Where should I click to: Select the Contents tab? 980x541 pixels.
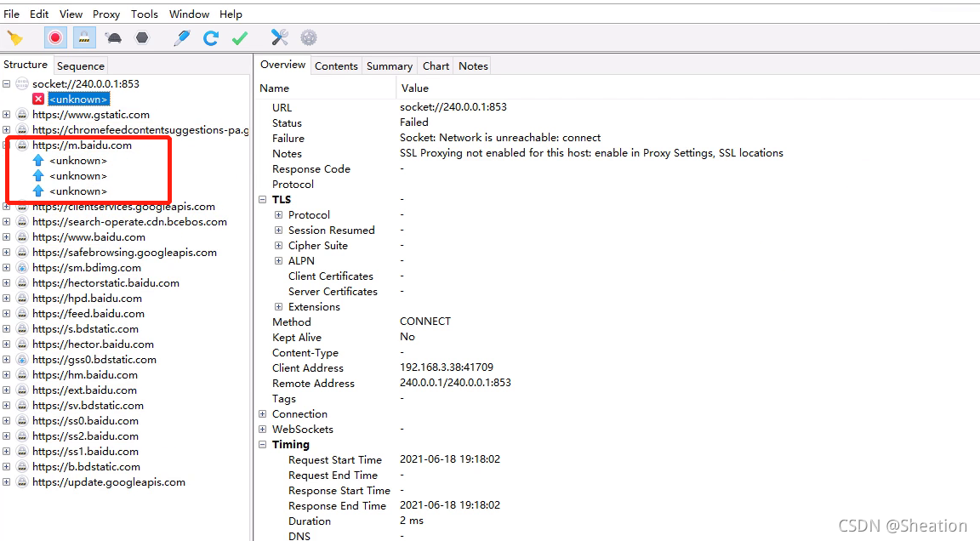(x=336, y=65)
